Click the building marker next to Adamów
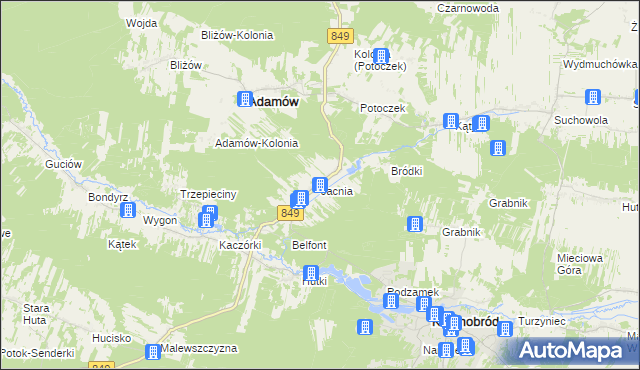The height and width of the screenshot is (370, 640). [x=245, y=99]
